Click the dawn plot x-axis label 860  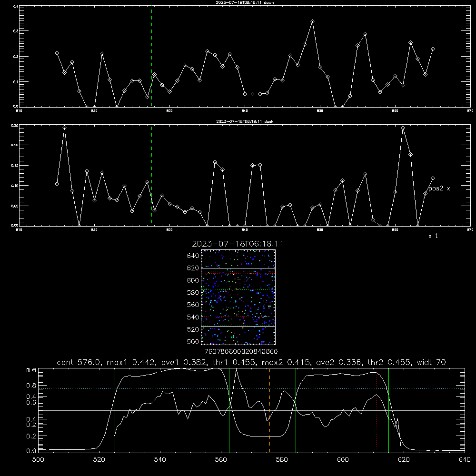(x=395, y=111)
